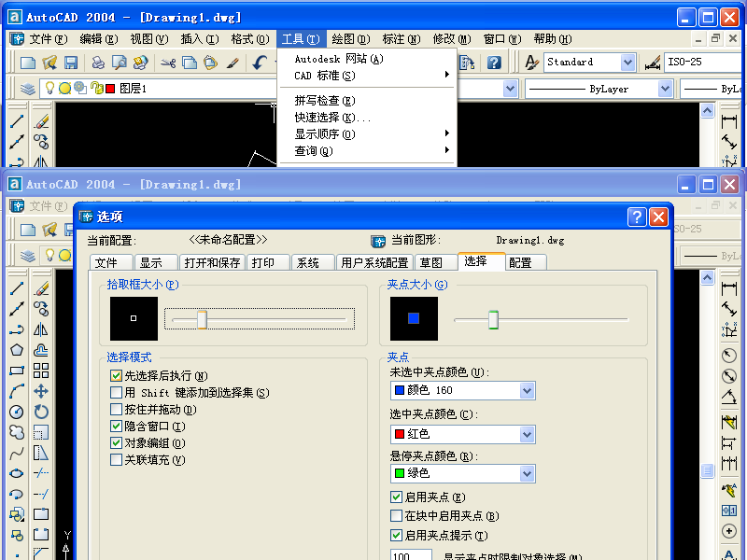Click the 选项 dialog help button
The height and width of the screenshot is (560, 747).
tap(637, 217)
